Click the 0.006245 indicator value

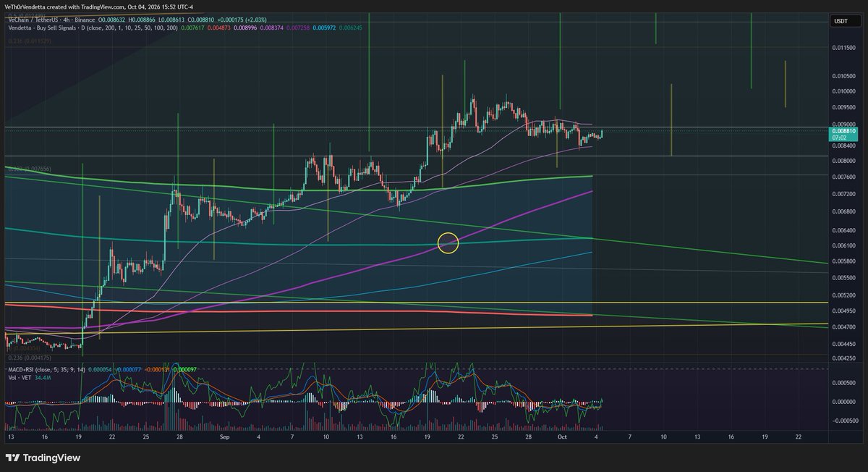(x=351, y=28)
